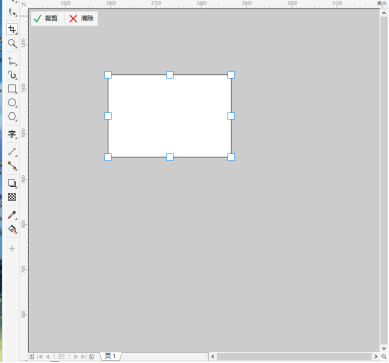Viewport: 389px width, 363px height.
Task: Select the Text tool
Action: [12, 134]
